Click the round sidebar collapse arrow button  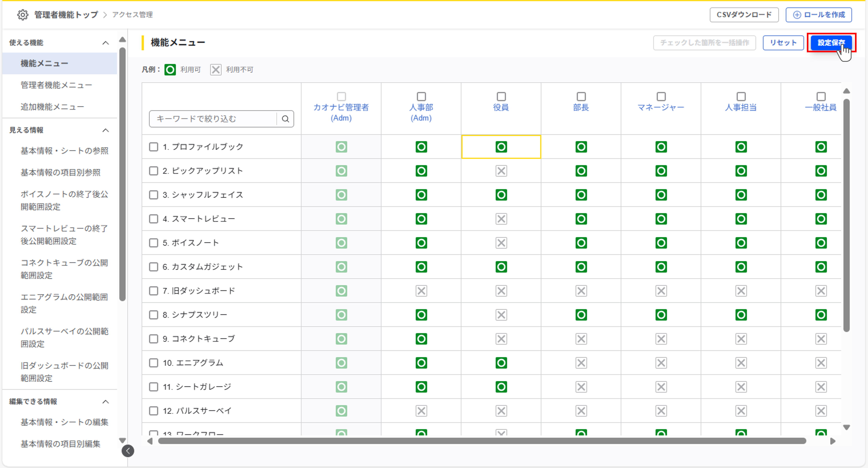click(128, 451)
